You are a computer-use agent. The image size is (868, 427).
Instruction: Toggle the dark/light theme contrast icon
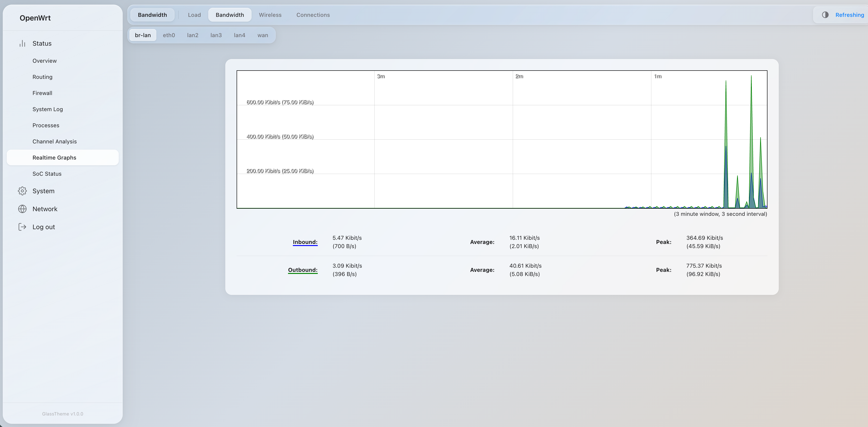[x=825, y=15]
